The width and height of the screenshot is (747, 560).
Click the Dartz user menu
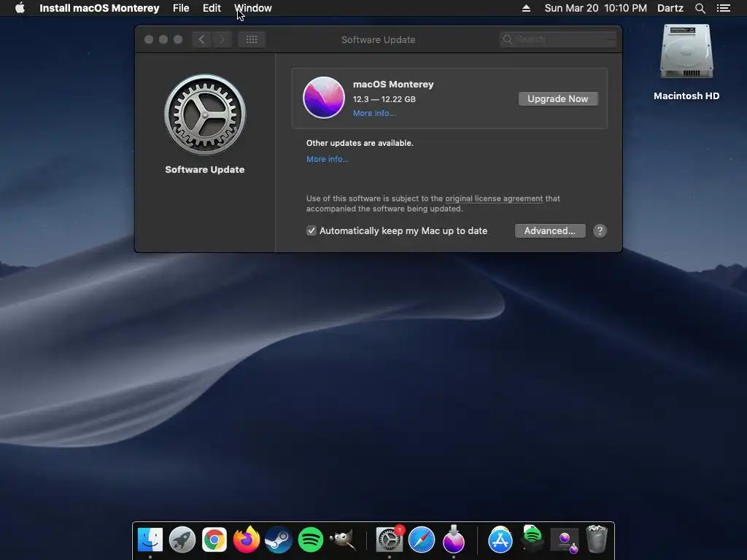click(x=670, y=8)
